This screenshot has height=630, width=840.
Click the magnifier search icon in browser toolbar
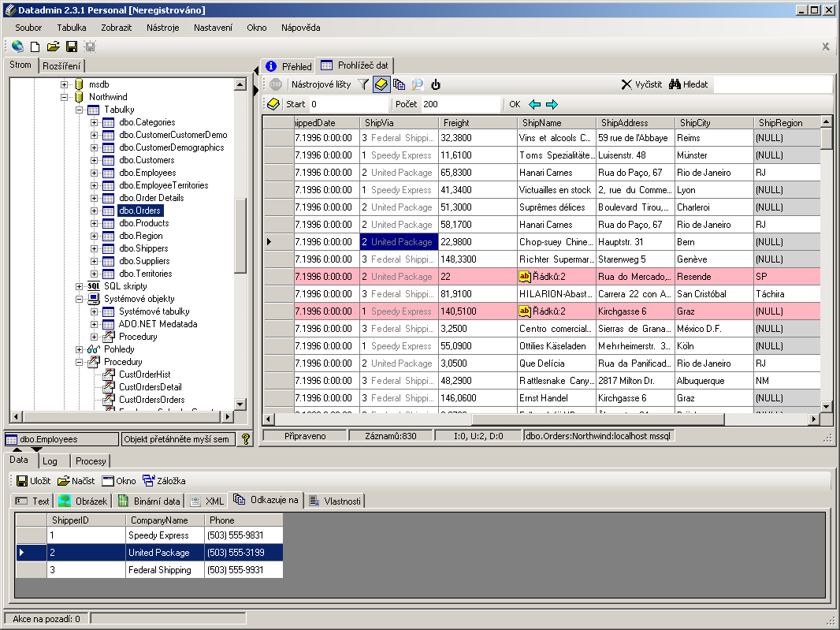418,84
